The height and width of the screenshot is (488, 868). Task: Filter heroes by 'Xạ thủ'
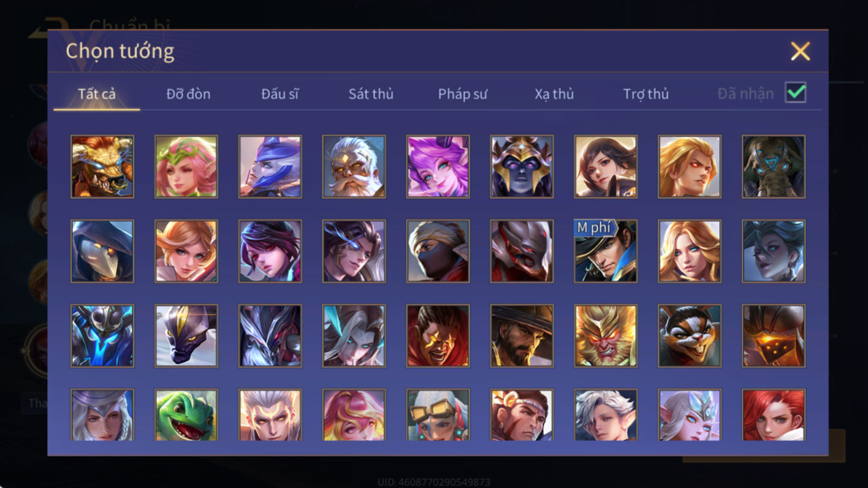click(554, 94)
